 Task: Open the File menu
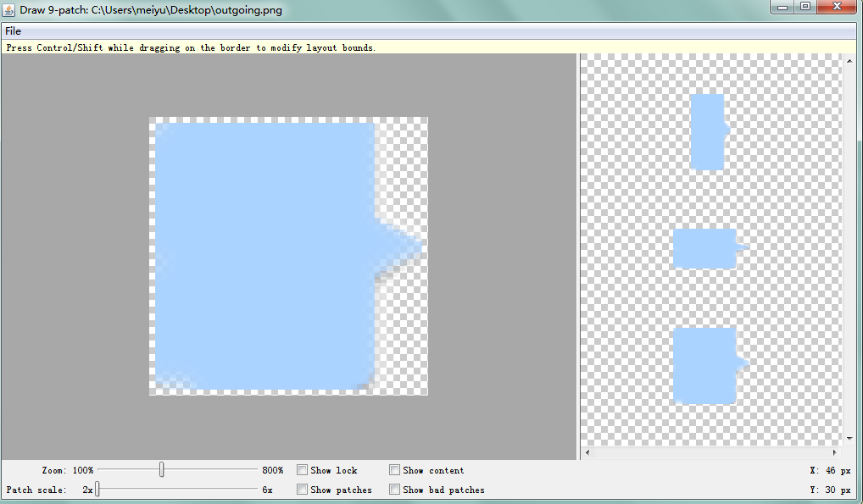tap(14, 31)
